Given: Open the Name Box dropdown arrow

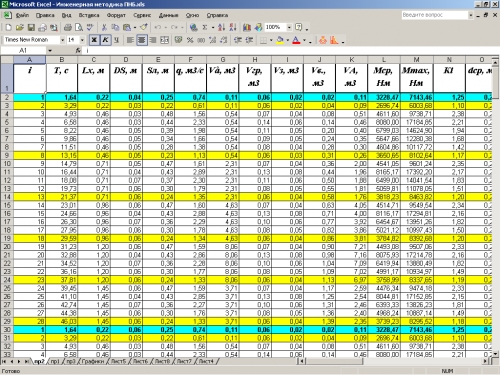Looking at the screenshot, I should (x=50, y=51).
